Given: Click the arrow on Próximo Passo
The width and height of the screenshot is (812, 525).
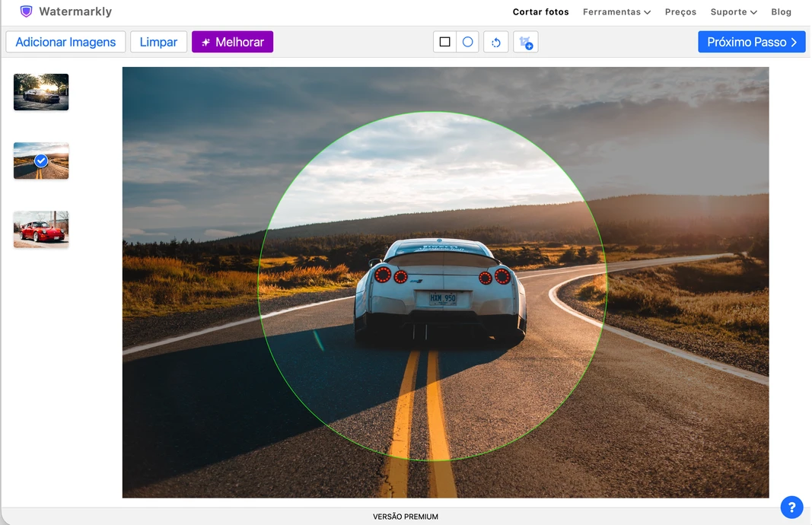Looking at the screenshot, I should click(794, 43).
